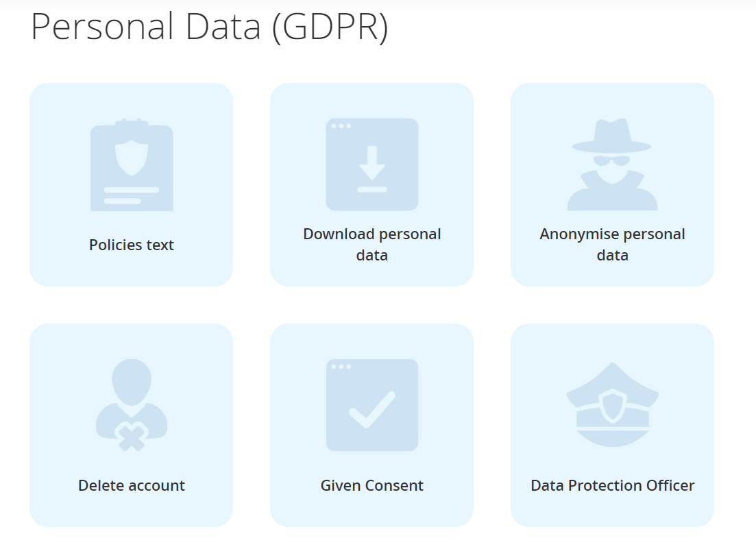
Task: Click the Policies text shield document icon
Action: tap(132, 166)
